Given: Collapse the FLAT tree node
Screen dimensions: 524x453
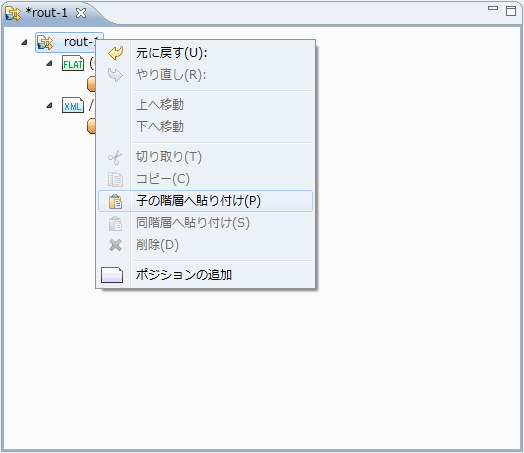Looking at the screenshot, I should [x=49, y=63].
